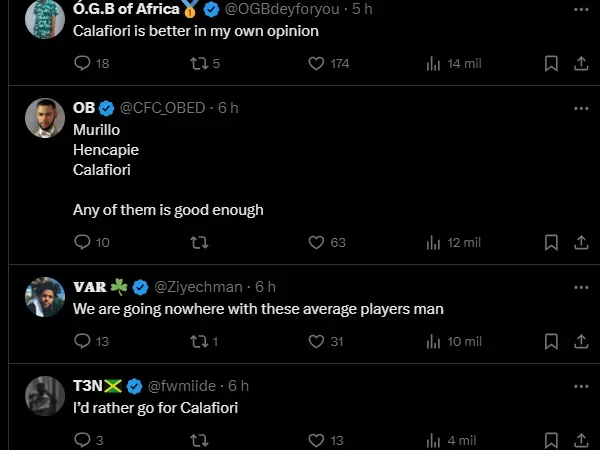Reply to Ó.G.B of Africa's Calafiori tweet
This screenshot has height=450, width=600.
pos(83,63)
